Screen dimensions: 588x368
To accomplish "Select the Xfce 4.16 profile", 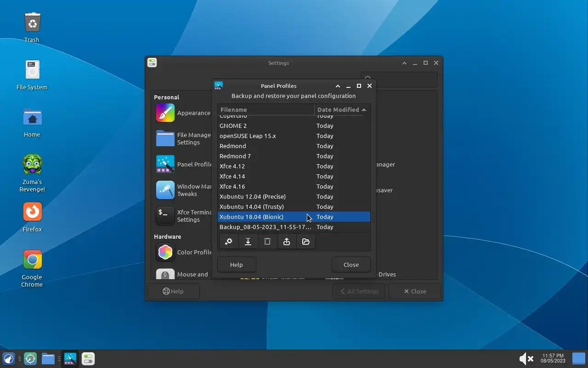I will pos(294,186).
